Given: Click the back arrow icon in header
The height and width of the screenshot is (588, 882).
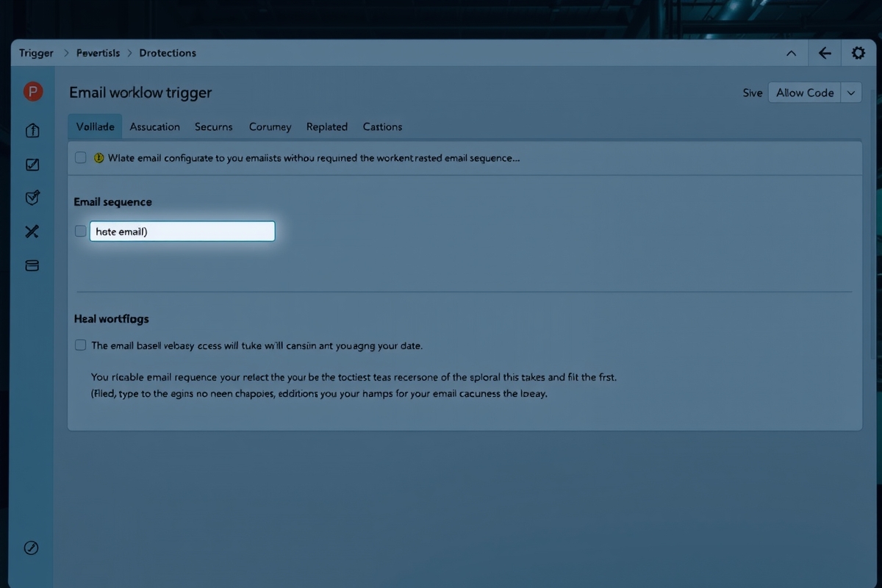Looking at the screenshot, I should click(825, 53).
